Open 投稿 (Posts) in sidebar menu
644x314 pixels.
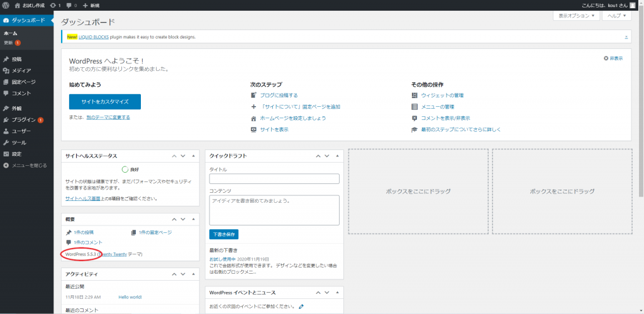click(x=16, y=60)
